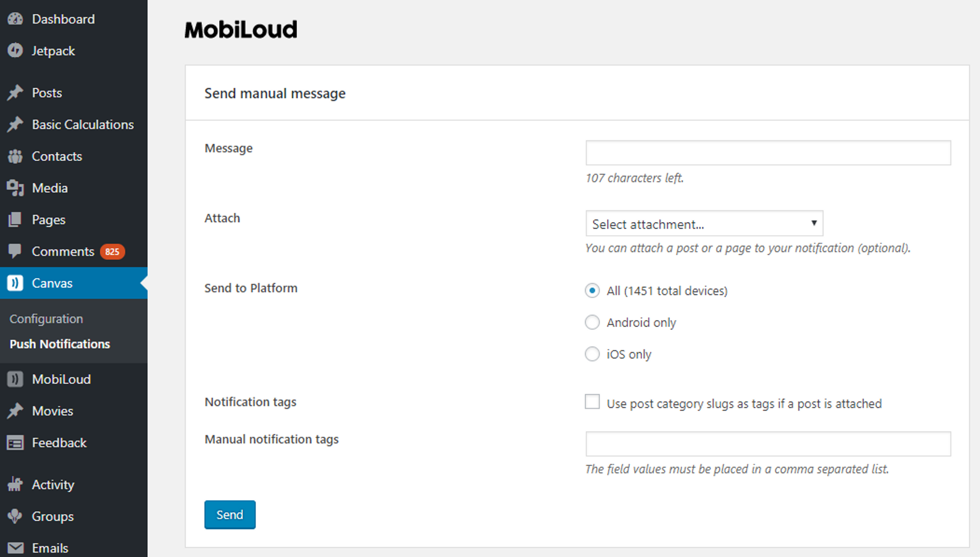Select All (1451 total devices) platform

[x=592, y=291]
